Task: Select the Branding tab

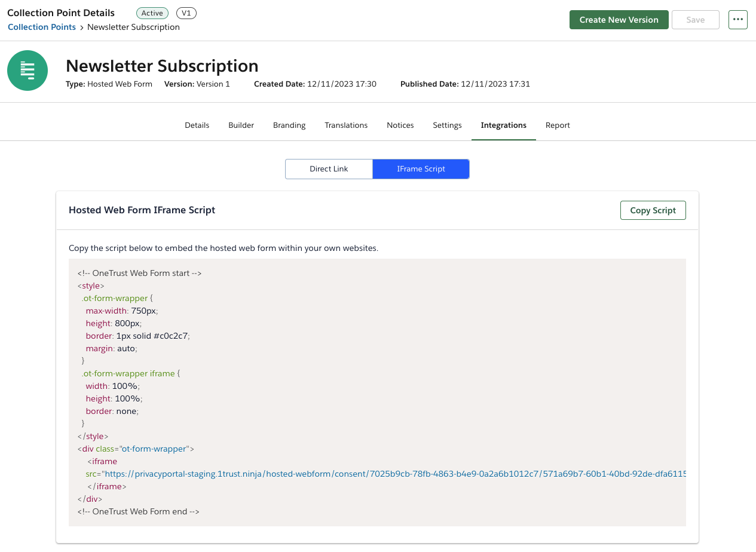Action: pyautogui.click(x=289, y=125)
